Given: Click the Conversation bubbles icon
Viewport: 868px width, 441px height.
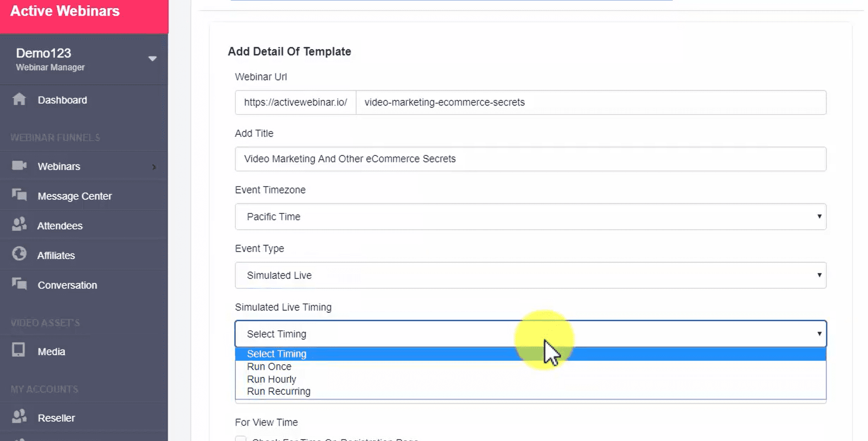Looking at the screenshot, I should click(19, 284).
